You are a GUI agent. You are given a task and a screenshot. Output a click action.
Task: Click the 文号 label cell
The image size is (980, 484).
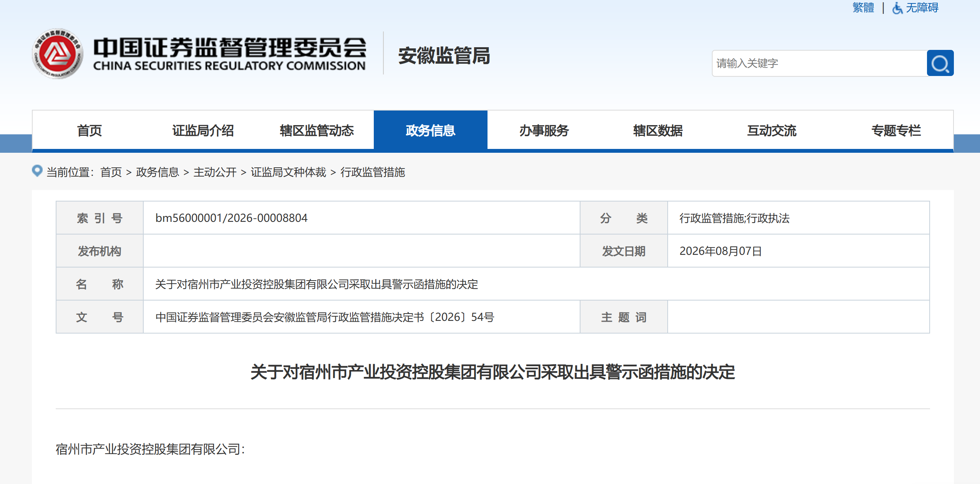[99, 317]
